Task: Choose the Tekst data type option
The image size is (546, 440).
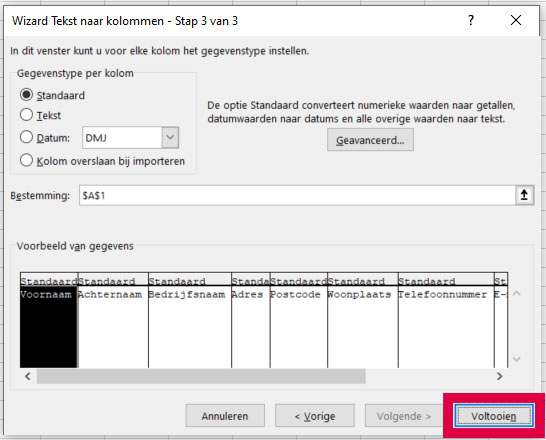Action: (x=26, y=115)
